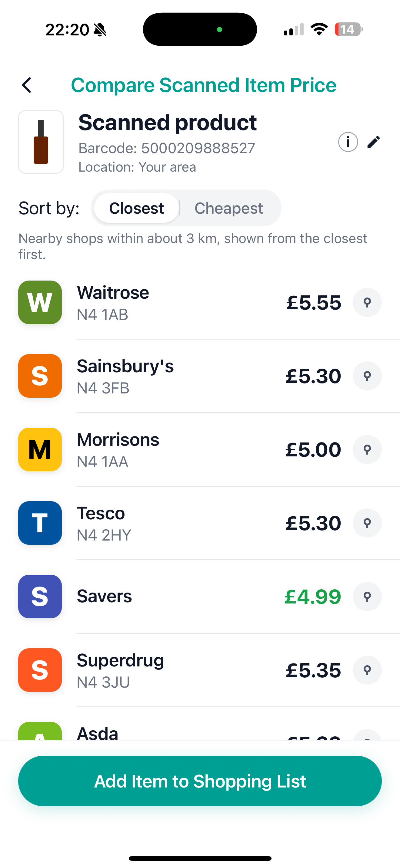Open map pin for Morrisons location
Viewport: 400px width, 868px height.
click(x=367, y=449)
